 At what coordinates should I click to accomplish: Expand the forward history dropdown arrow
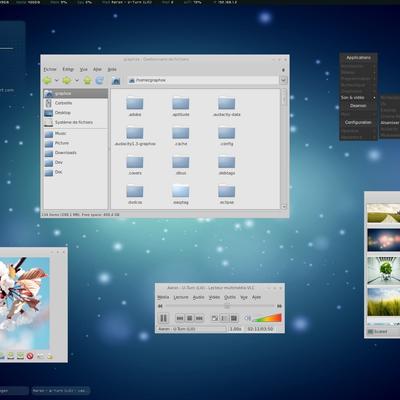[x=77, y=80]
